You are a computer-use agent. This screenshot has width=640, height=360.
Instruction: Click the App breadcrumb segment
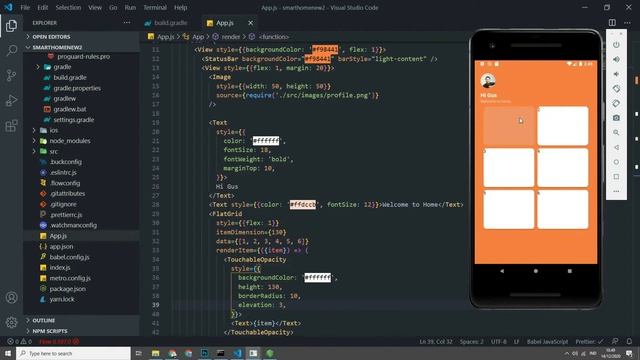tap(198, 37)
